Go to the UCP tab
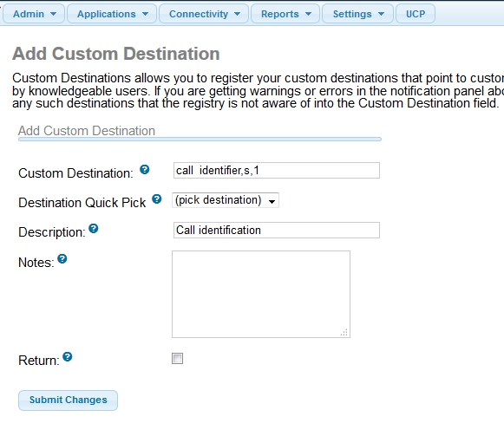Viewport: 504px width, 423px height. [416, 14]
